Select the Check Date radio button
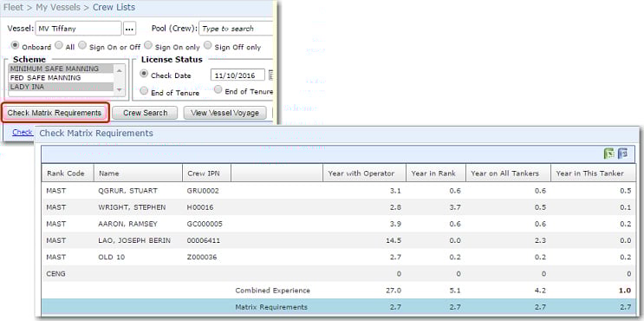 point(144,74)
